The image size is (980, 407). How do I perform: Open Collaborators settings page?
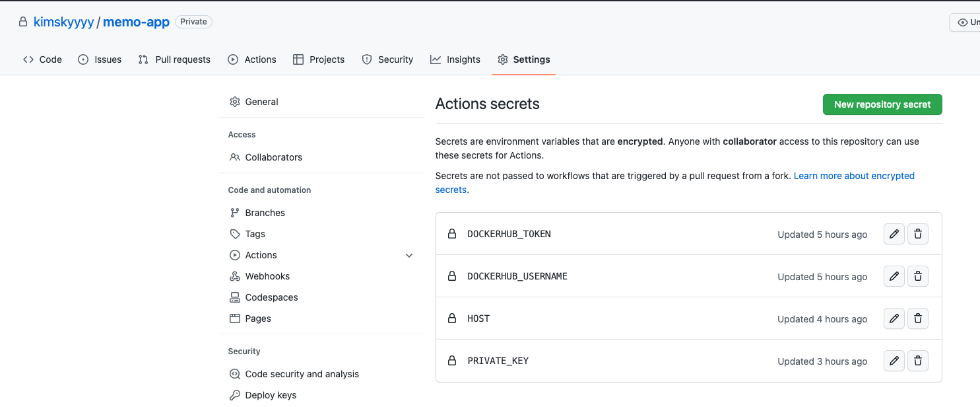[x=273, y=157]
